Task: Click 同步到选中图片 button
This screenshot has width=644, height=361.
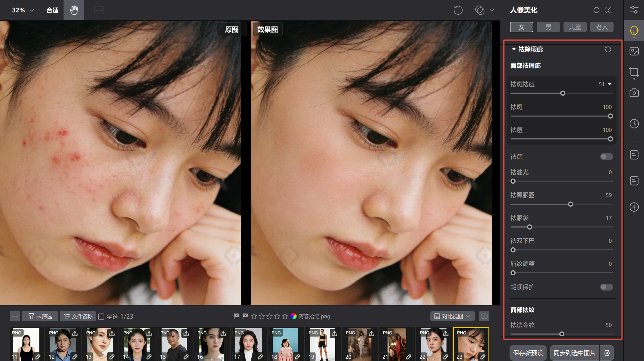Action: tap(574, 353)
